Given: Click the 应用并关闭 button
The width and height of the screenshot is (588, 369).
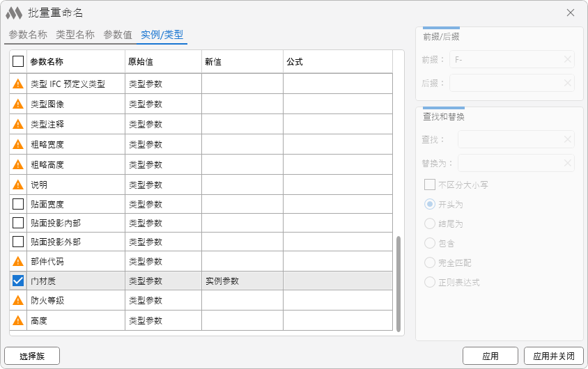Looking at the screenshot, I should click(553, 356).
